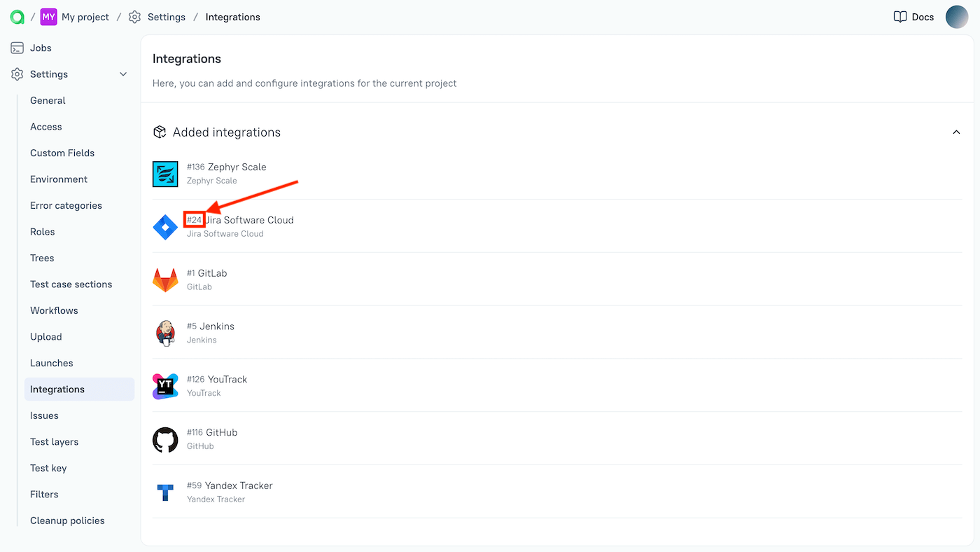Open Upload settings

46,337
